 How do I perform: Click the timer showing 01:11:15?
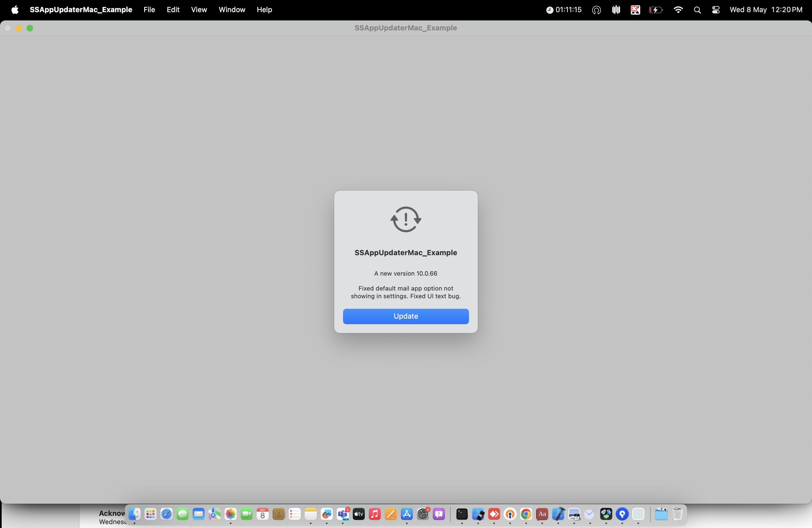click(x=564, y=10)
